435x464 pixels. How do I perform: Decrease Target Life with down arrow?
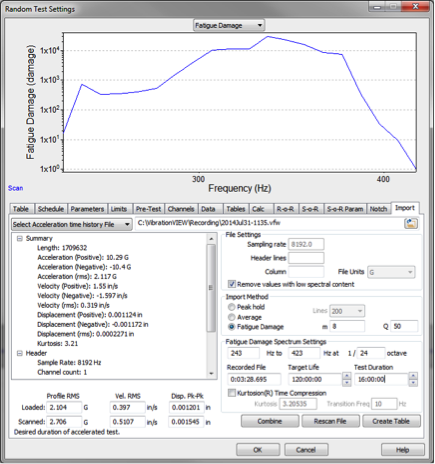pos(347,383)
